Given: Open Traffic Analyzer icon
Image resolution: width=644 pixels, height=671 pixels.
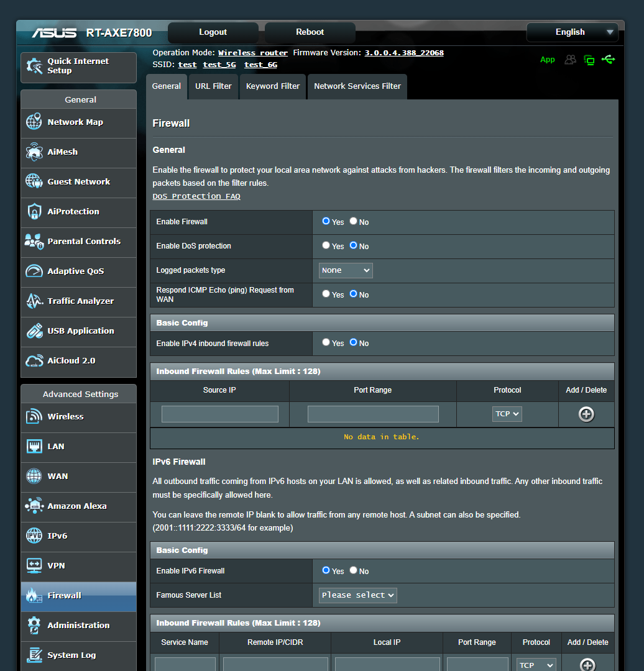Looking at the screenshot, I should pyautogui.click(x=34, y=301).
